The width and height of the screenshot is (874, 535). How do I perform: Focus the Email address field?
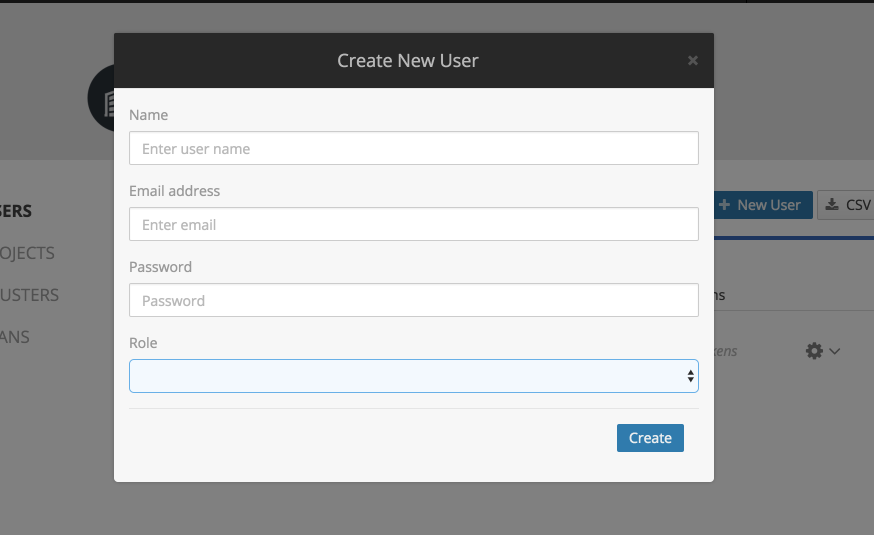(414, 224)
